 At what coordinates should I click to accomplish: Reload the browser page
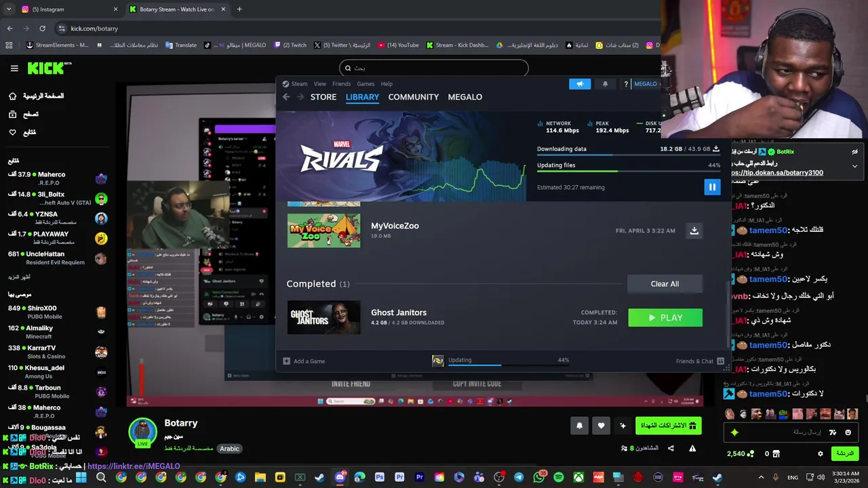(x=42, y=28)
